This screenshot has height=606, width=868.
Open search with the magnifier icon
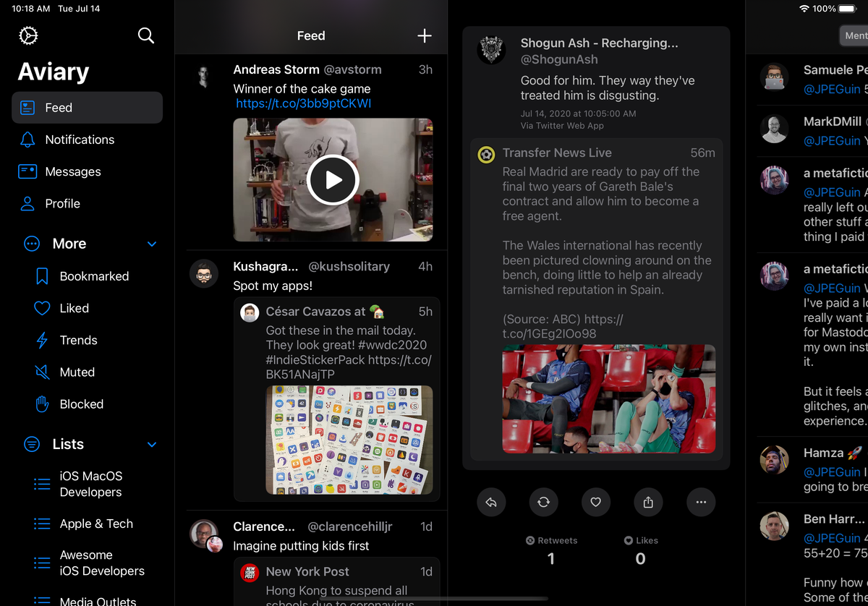click(x=146, y=35)
